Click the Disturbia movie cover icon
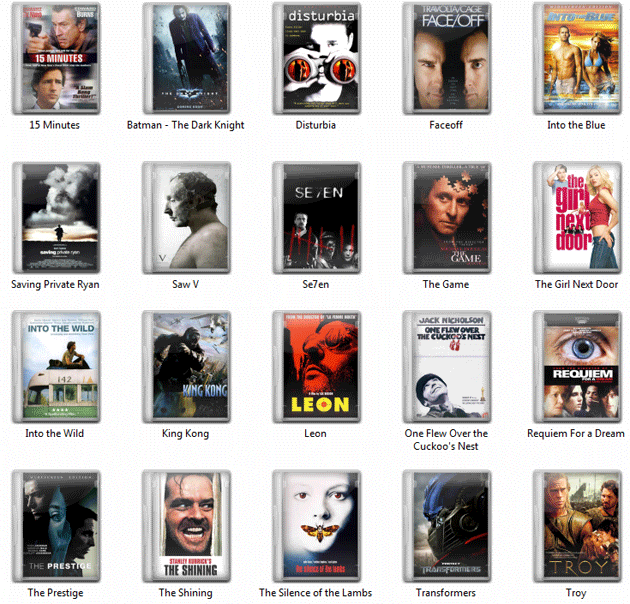 coord(317,58)
